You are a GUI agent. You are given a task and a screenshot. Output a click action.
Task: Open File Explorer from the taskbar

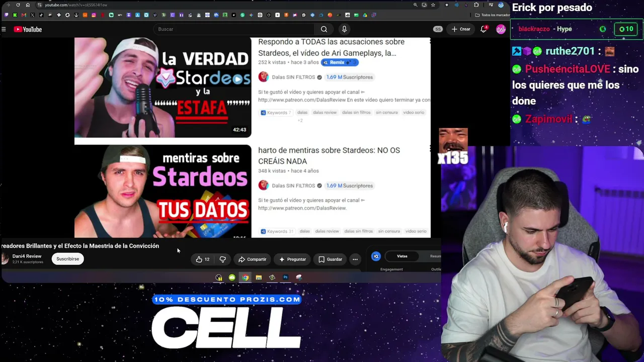click(259, 278)
